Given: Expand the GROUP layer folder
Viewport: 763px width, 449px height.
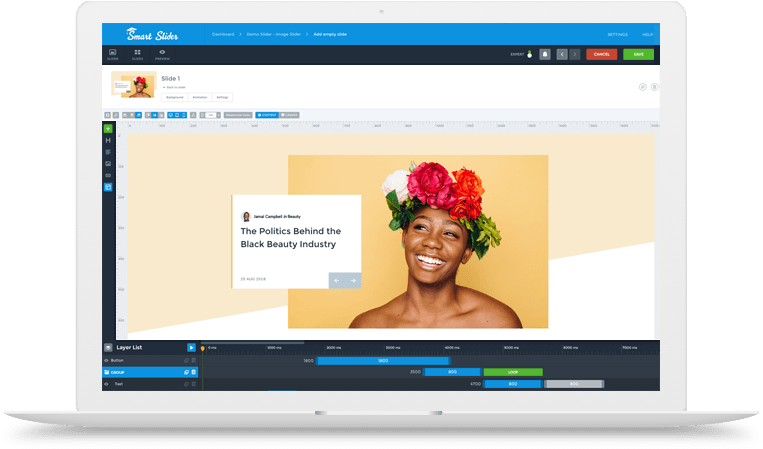Looking at the screenshot, I should pyautogui.click(x=107, y=372).
